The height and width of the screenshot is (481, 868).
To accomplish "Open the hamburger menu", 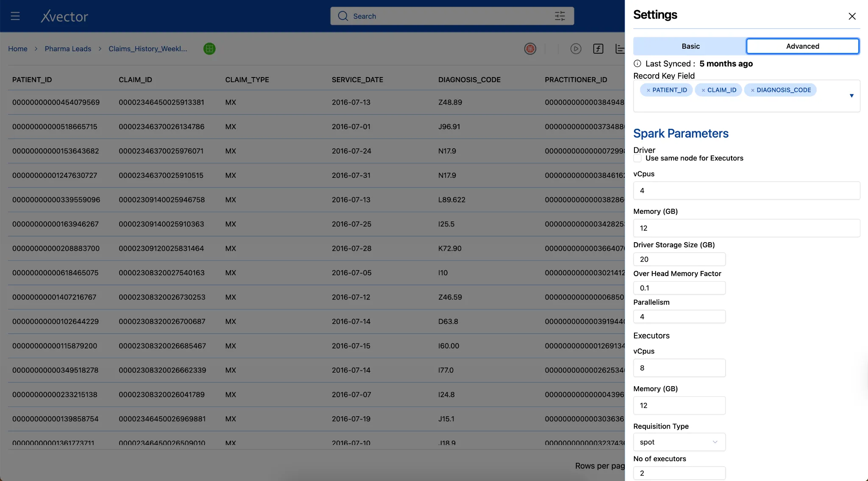I will [x=15, y=16].
